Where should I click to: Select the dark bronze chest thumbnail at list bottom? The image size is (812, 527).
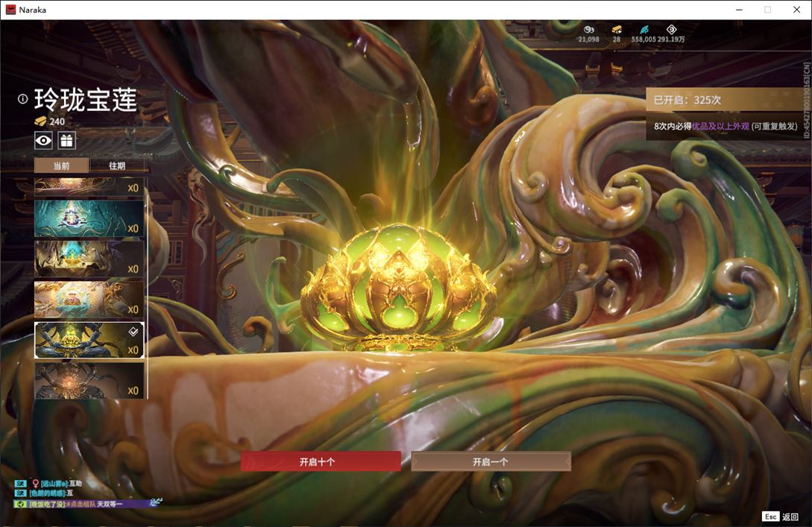click(89, 380)
